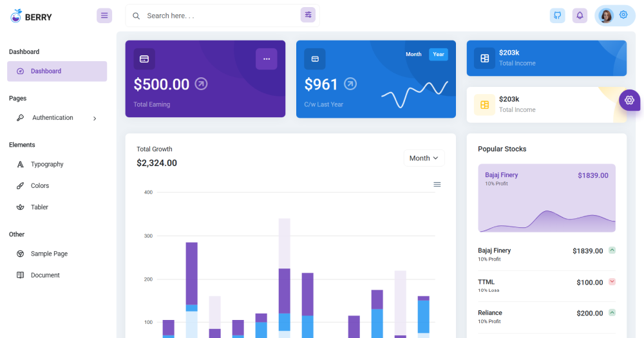The image size is (644, 338).
Task: Click arrow icon next to $500.00
Action: [x=201, y=84]
